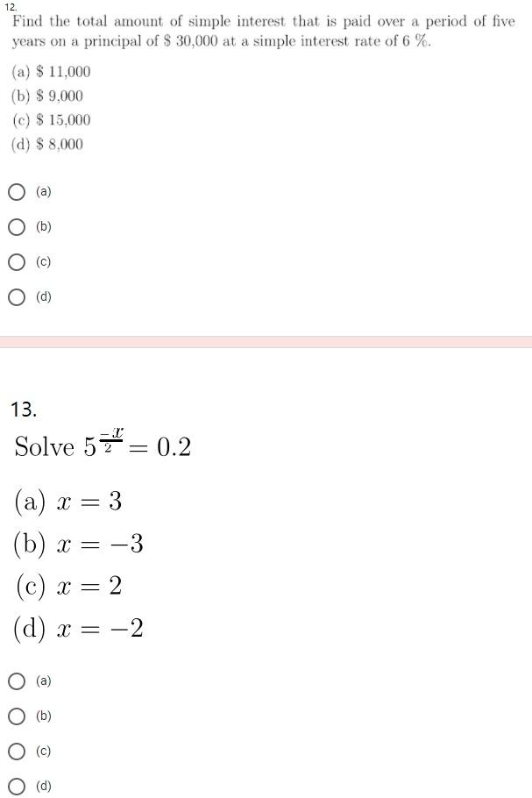Screen dimensions: 532x798
Task: Select radio button (d) for question 13
Action: click(x=17, y=786)
